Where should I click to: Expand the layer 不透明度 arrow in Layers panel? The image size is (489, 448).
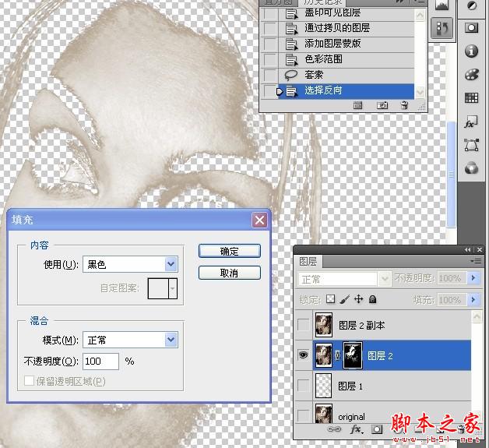tap(473, 277)
